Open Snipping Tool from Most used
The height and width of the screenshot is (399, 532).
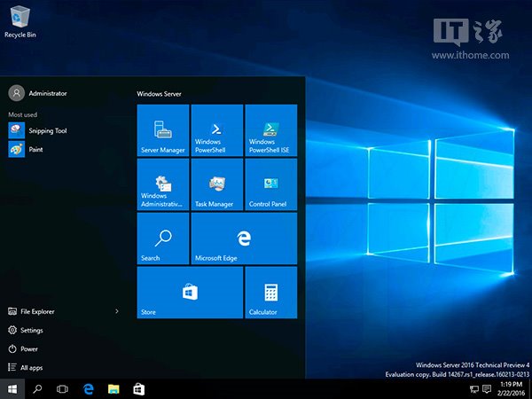point(38,130)
